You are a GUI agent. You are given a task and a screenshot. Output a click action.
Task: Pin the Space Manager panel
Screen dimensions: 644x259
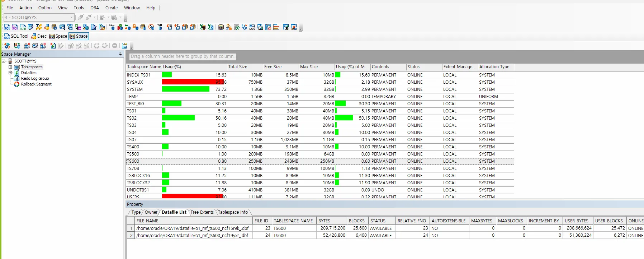click(120, 54)
